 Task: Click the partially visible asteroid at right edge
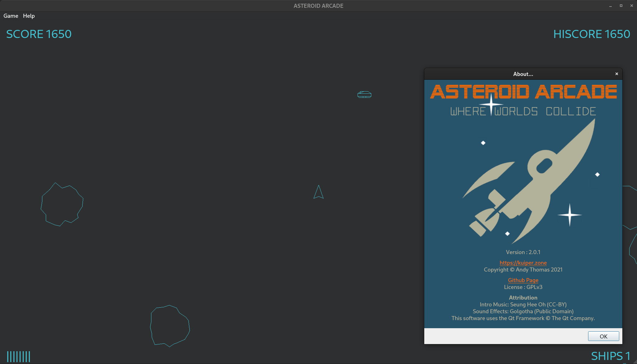(633, 249)
